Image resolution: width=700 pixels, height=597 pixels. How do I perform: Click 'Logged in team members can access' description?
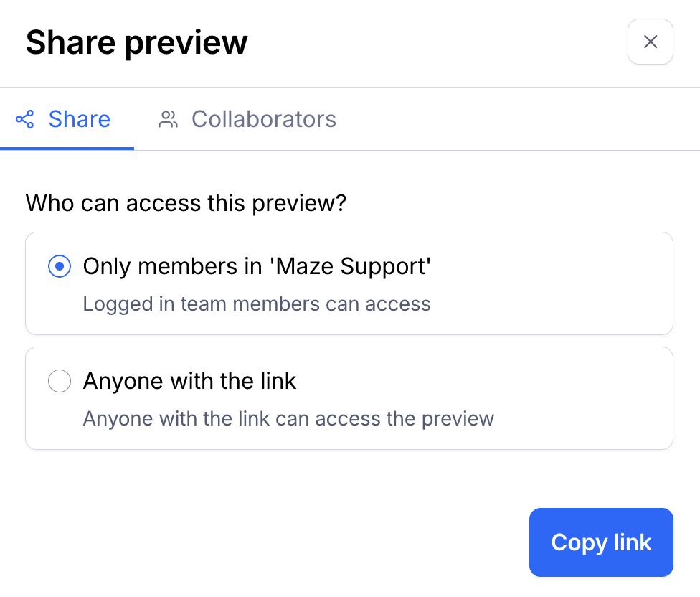(x=257, y=304)
